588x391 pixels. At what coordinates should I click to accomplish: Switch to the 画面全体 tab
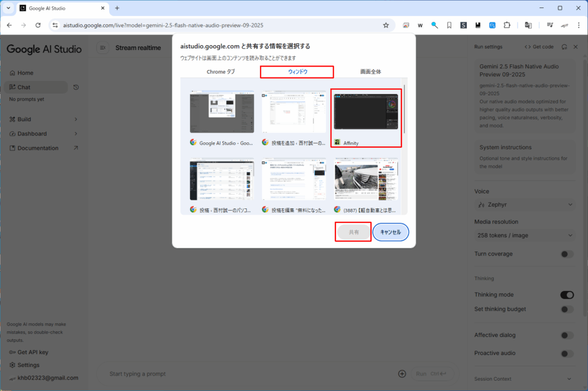[370, 72]
